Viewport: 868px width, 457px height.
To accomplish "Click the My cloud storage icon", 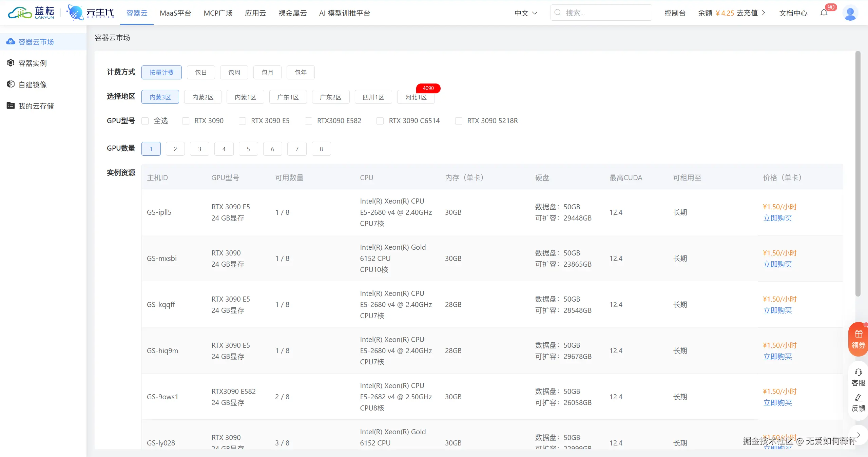I will 11,106.
